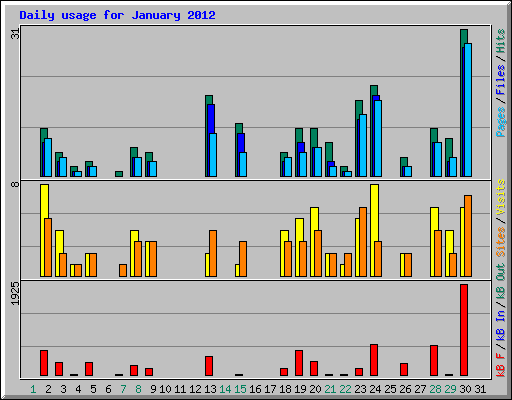Click the Sites legend label
This screenshot has width=512, height=400.
point(501,242)
